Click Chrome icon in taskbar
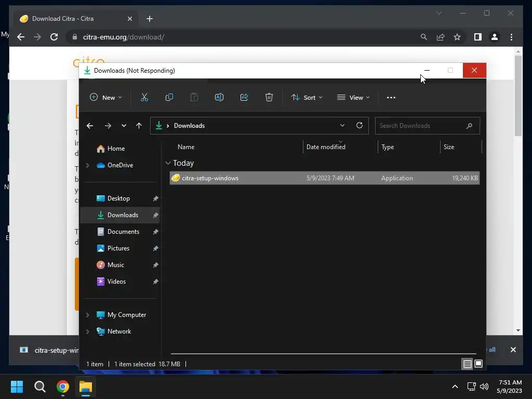Screen dimensions: 532x399 pyautogui.click(x=63, y=387)
